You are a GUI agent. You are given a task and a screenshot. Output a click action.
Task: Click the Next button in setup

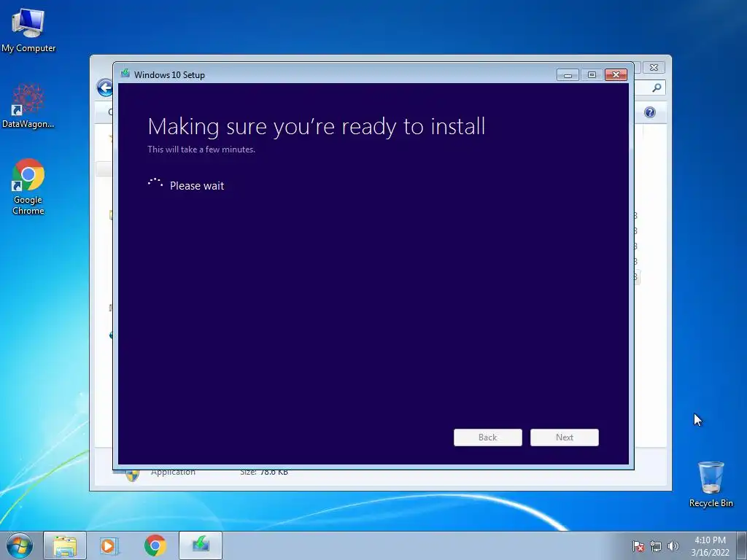(x=565, y=437)
